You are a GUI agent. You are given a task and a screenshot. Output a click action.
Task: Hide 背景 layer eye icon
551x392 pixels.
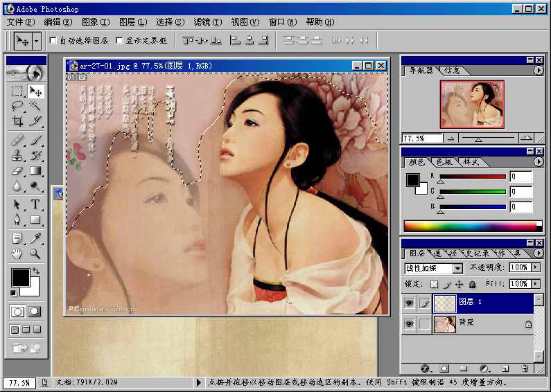pyautogui.click(x=409, y=324)
